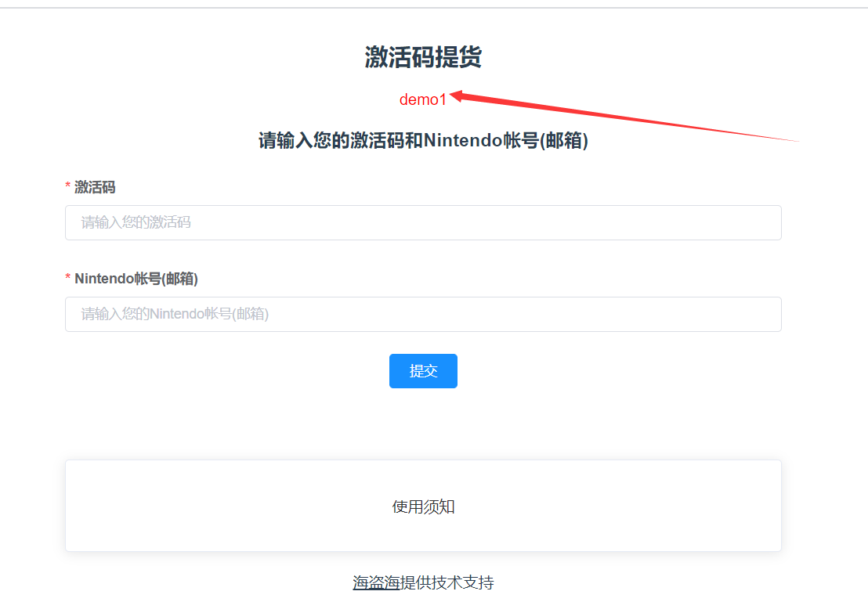Click the Nintendo帐号(邮箱) field label
The image size is (868, 602).
pos(136,279)
